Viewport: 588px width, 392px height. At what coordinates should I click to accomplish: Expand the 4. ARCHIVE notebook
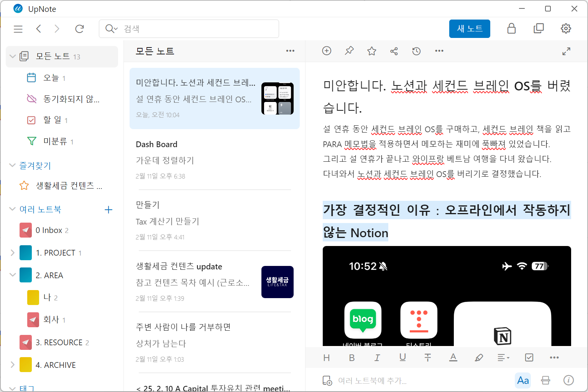12,365
